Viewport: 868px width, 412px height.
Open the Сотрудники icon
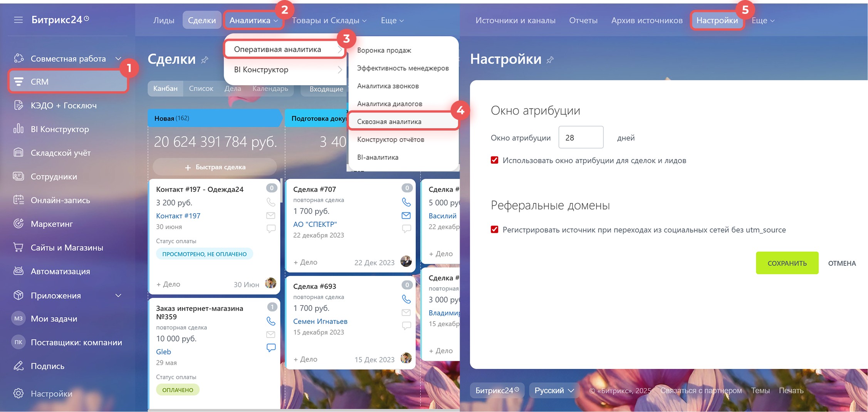click(18, 176)
